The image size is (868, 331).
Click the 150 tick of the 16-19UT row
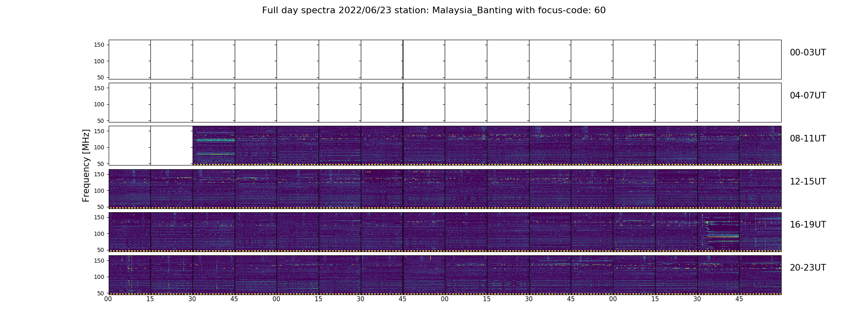(100, 217)
